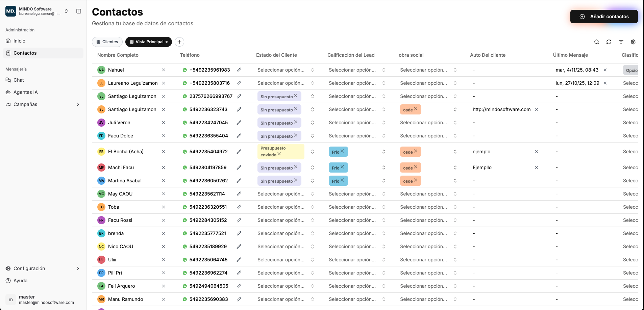Screen dimensions: 644x310
Task: Select Agentes IA in the sidebar
Action: point(25,92)
